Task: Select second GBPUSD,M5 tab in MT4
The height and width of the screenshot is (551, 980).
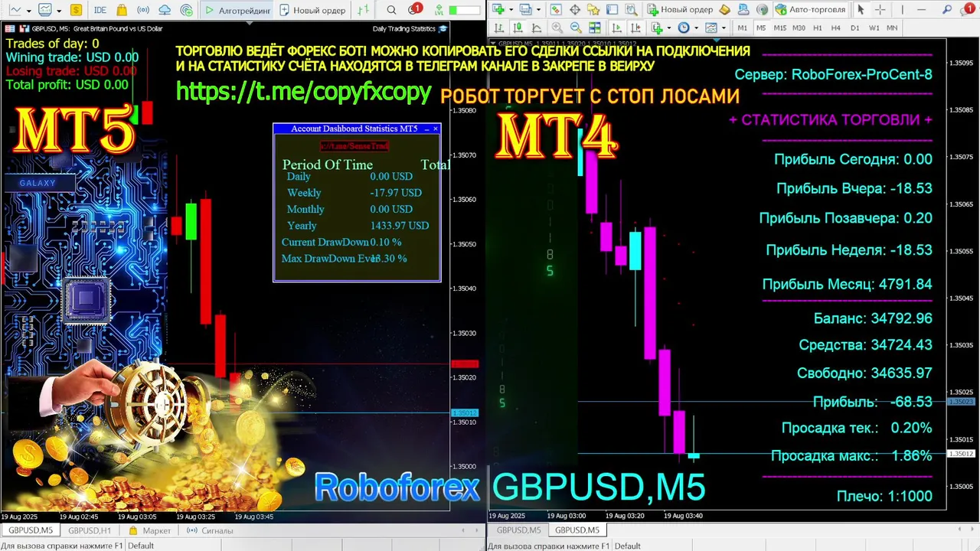Action: pyautogui.click(x=577, y=530)
